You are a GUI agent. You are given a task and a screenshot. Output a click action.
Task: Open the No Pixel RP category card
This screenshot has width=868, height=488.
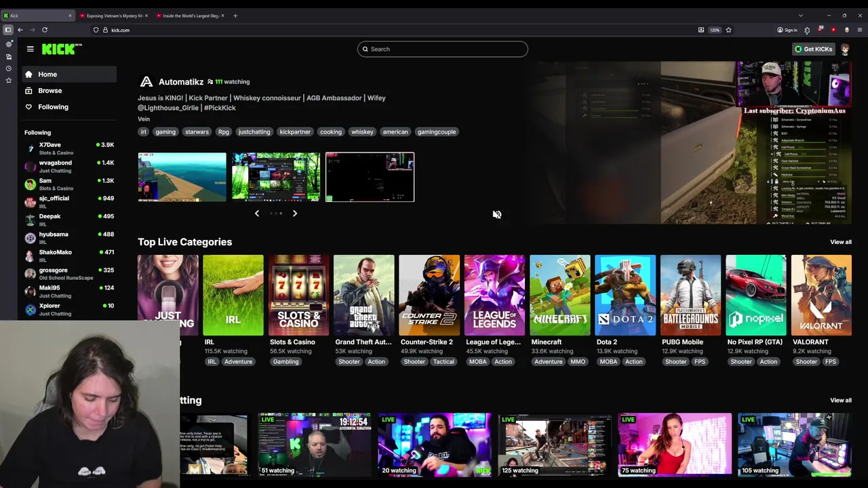(x=756, y=296)
